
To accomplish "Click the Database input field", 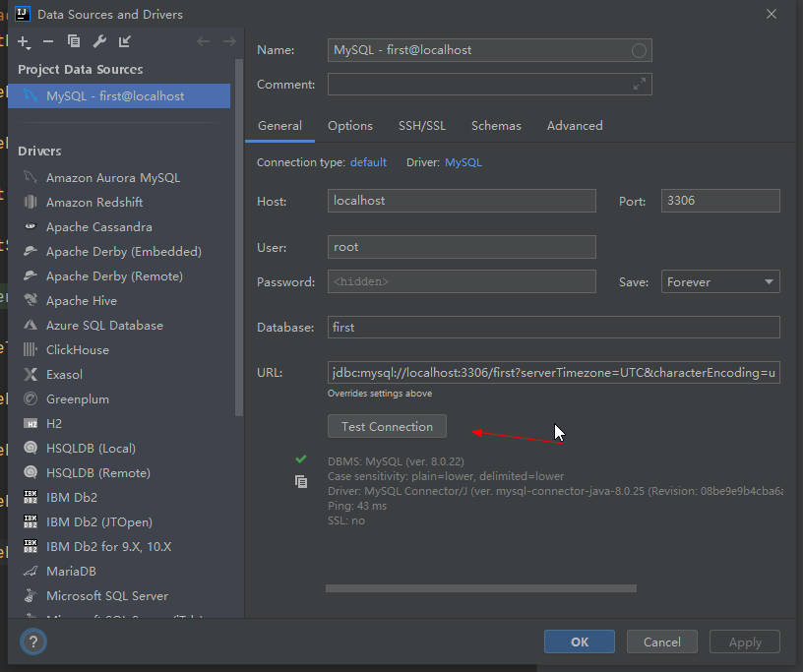I will pos(554,328).
